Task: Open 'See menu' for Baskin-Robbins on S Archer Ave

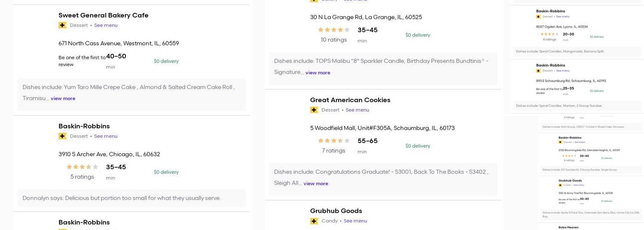Action: tap(106, 136)
